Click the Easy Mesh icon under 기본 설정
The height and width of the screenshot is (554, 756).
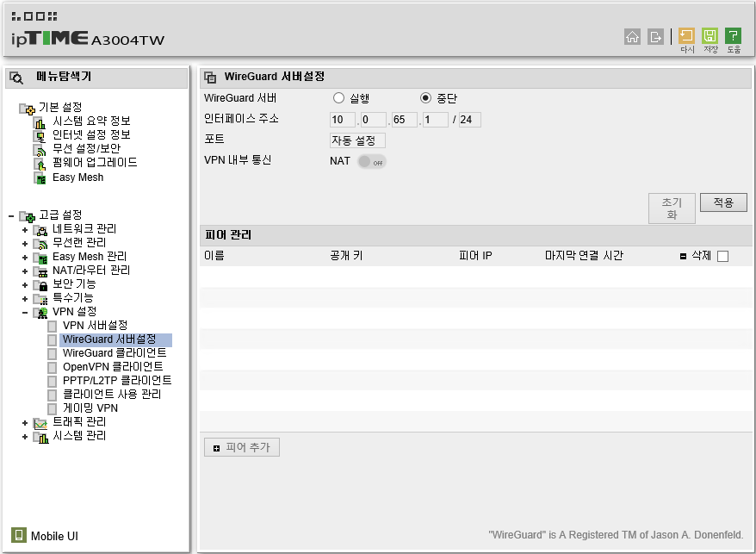click(40, 178)
